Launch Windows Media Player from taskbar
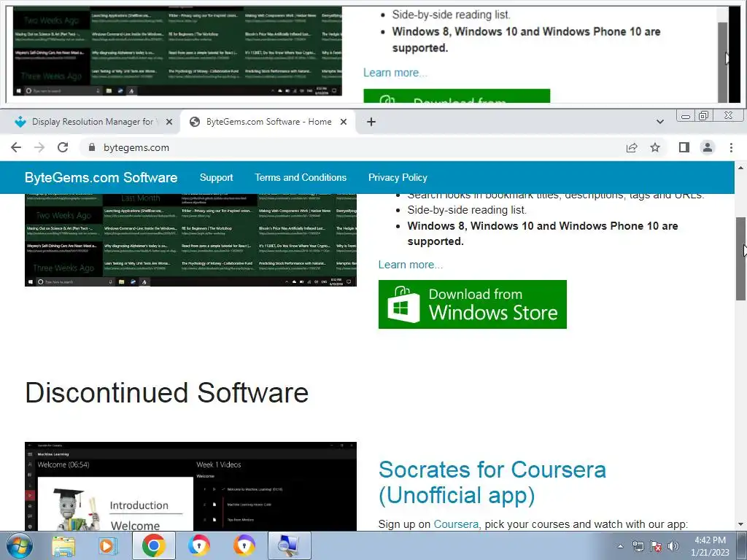Viewport: 747px width, 560px height. pyautogui.click(x=108, y=545)
